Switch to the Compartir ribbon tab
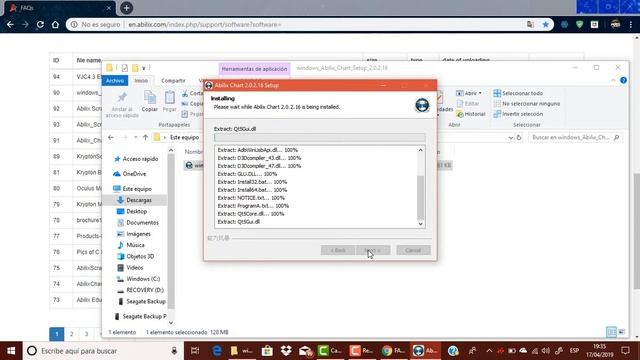The width and height of the screenshot is (640, 360). click(x=173, y=80)
